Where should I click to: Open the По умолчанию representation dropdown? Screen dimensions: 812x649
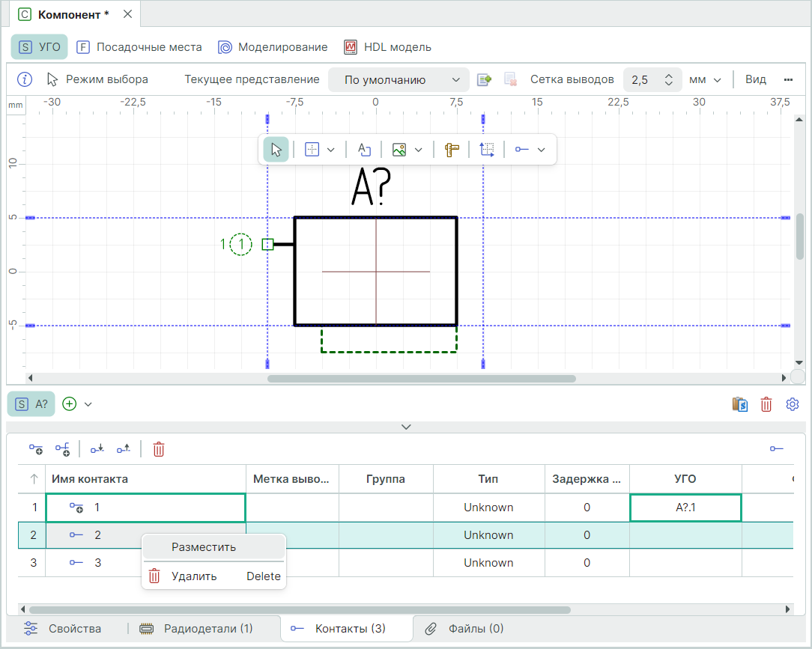pyautogui.click(x=399, y=80)
